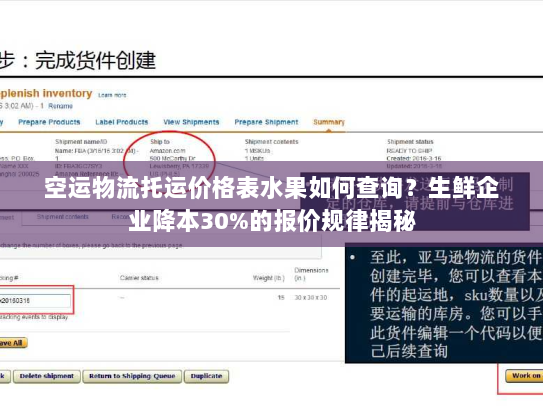Click the Weight (lb.) column header
The height and width of the screenshot is (408, 543).
269,278
